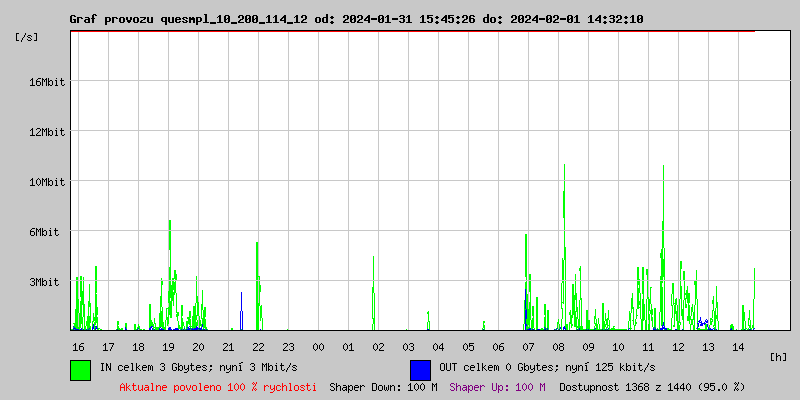
Task: Click the blue OUT legend color square
Action: tap(420, 369)
